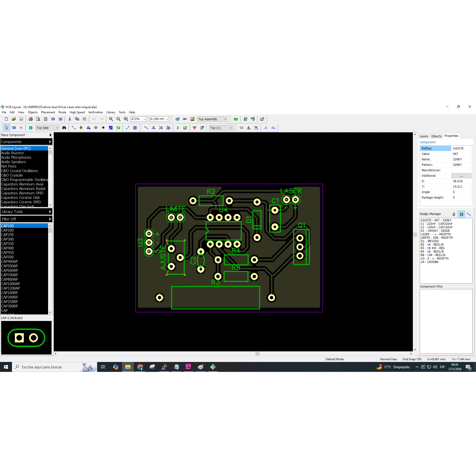Click the green run autorouter icon
The width and height of the screenshot is (476, 476).
178,128
